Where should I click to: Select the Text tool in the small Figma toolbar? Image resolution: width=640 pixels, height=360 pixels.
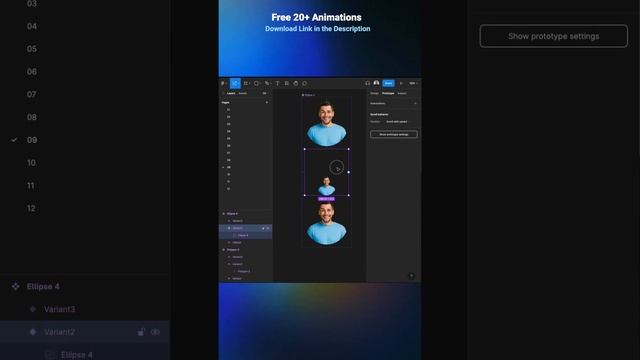pos(278,83)
